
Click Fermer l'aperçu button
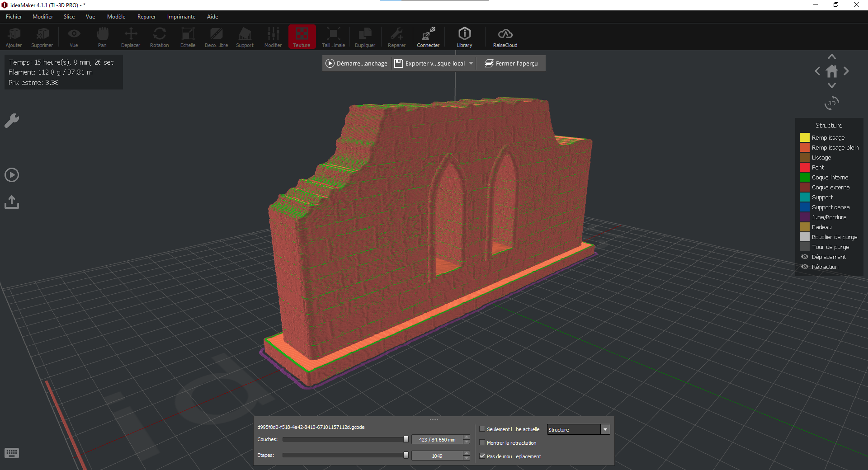(511, 63)
